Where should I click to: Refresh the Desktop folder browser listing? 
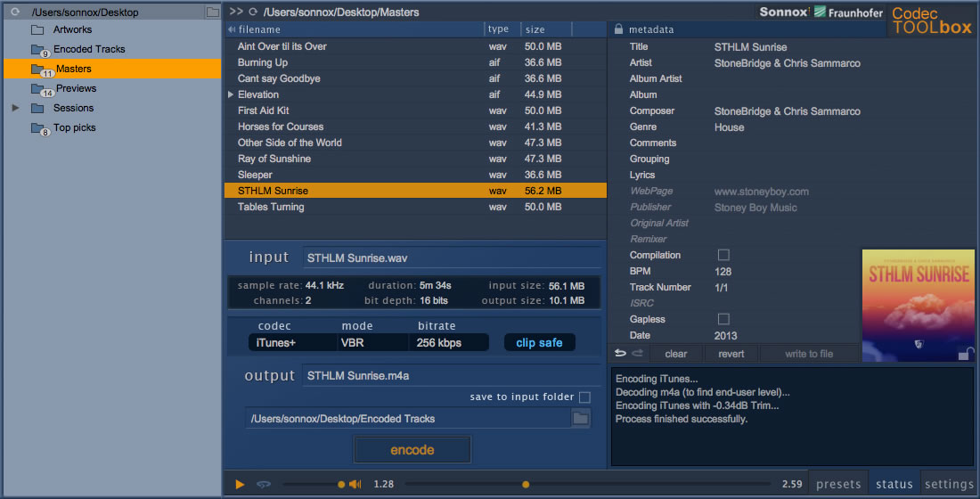pos(15,12)
